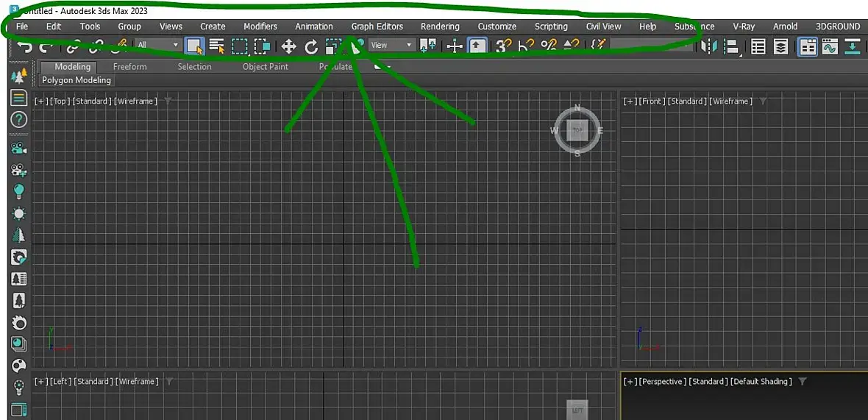Image resolution: width=868 pixels, height=420 pixels.
Task: Switch to the Freeform ribbon tab
Action: [130, 66]
